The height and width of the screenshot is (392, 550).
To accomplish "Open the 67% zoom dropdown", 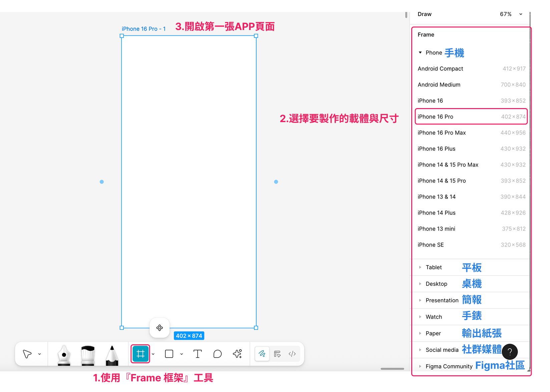I will click(511, 14).
